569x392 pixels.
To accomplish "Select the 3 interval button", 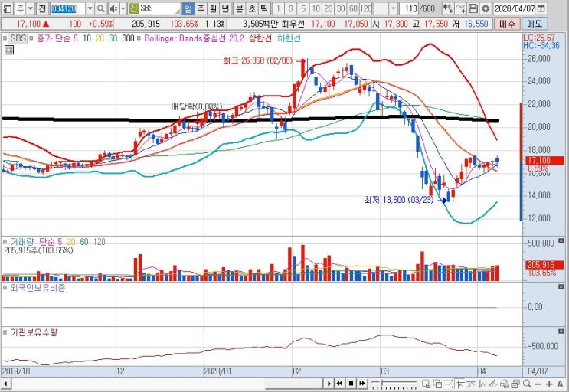I will point(291,8).
